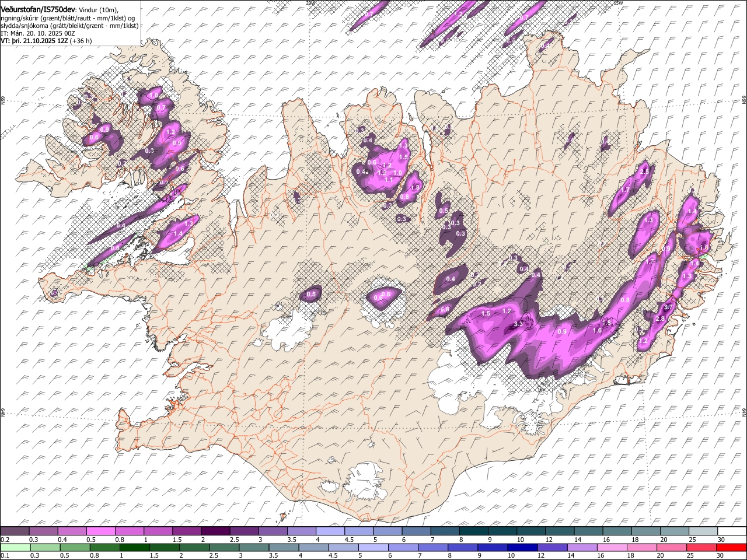Click the 0.1 label under the lower legend row
Viewport: 747px width, 560px height.
tap(5, 555)
